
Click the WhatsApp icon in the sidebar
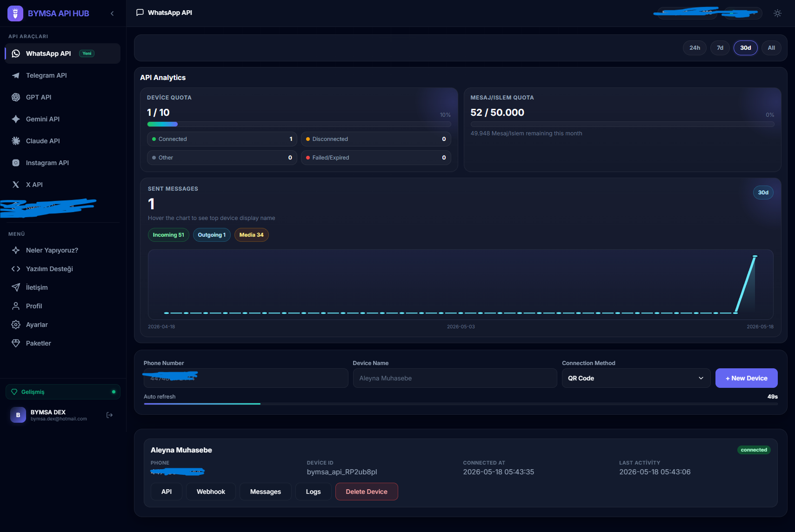[x=16, y=53]
